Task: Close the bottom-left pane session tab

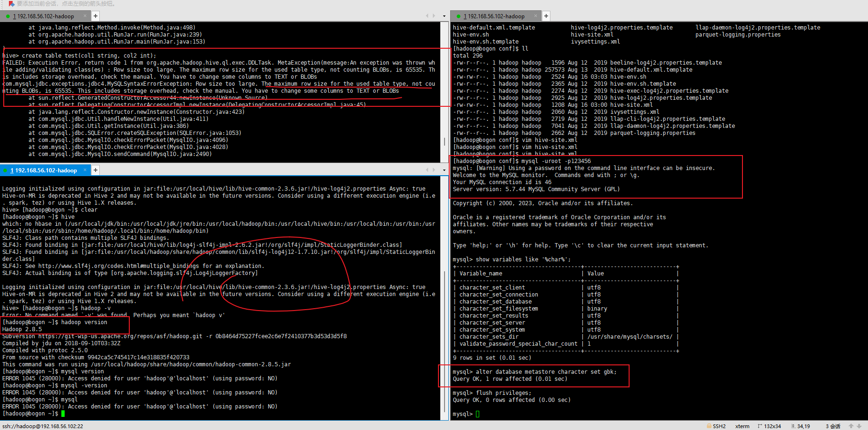Action: point(85,170)
